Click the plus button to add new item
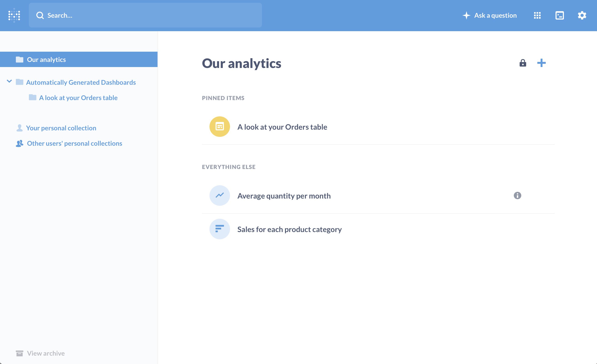 (542, 63)
